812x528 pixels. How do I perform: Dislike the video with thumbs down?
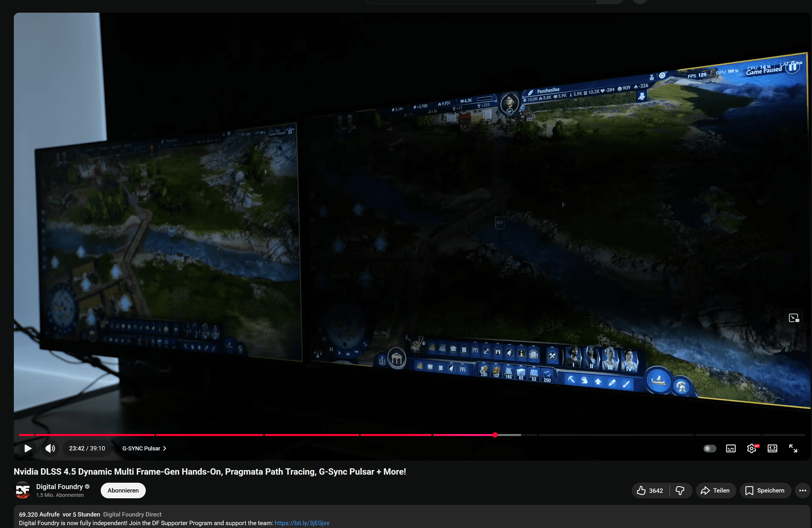680,490
